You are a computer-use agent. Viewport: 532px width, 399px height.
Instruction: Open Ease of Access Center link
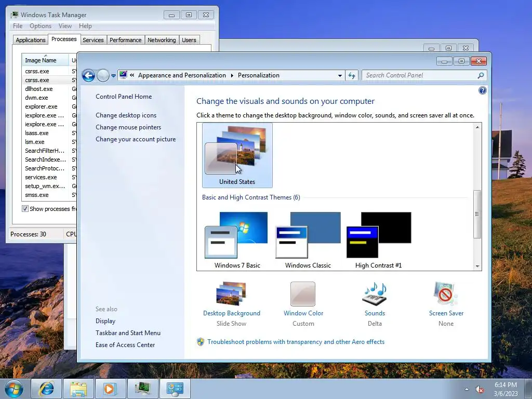[x=125, y=345]
